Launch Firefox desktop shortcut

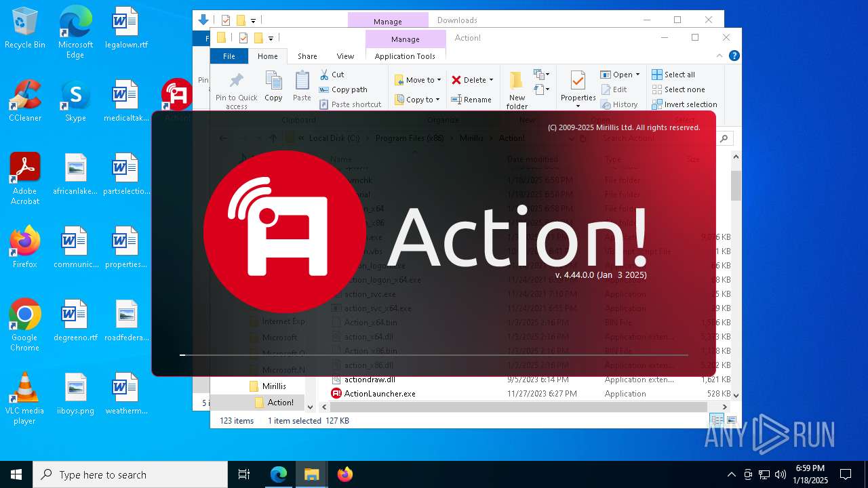click(25, 248)
